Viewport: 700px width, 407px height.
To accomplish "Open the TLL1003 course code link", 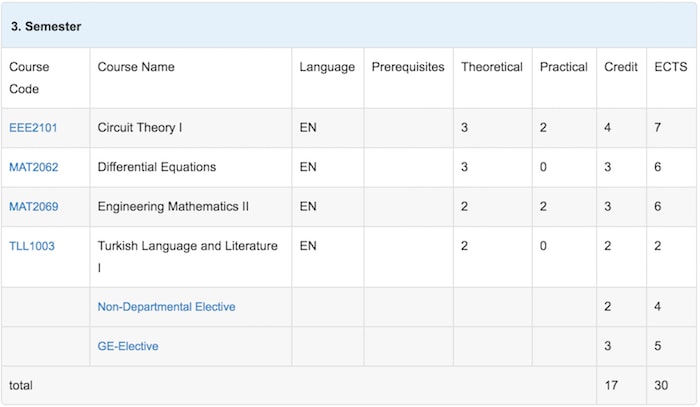I will point(32,246).
